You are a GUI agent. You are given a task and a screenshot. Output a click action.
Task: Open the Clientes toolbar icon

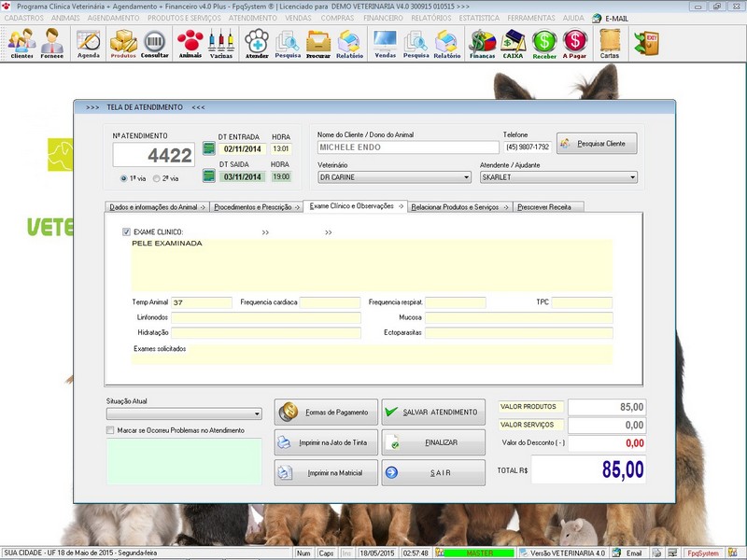(21, 43)
